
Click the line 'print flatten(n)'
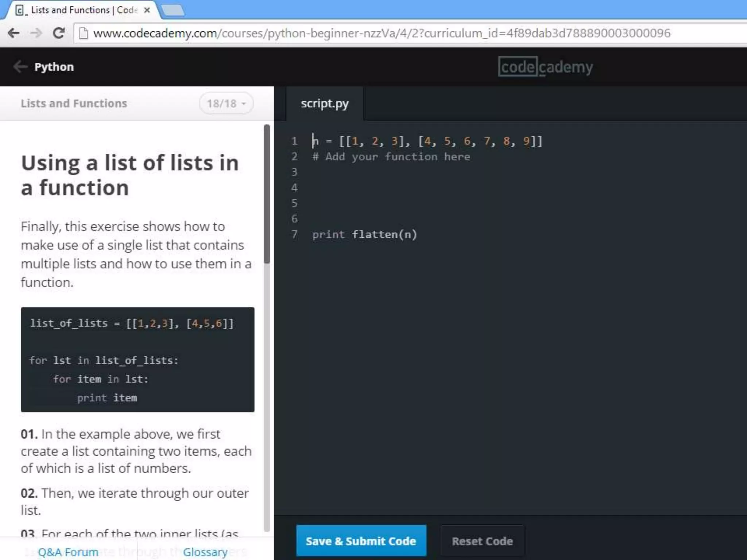(x=364, y=234)
